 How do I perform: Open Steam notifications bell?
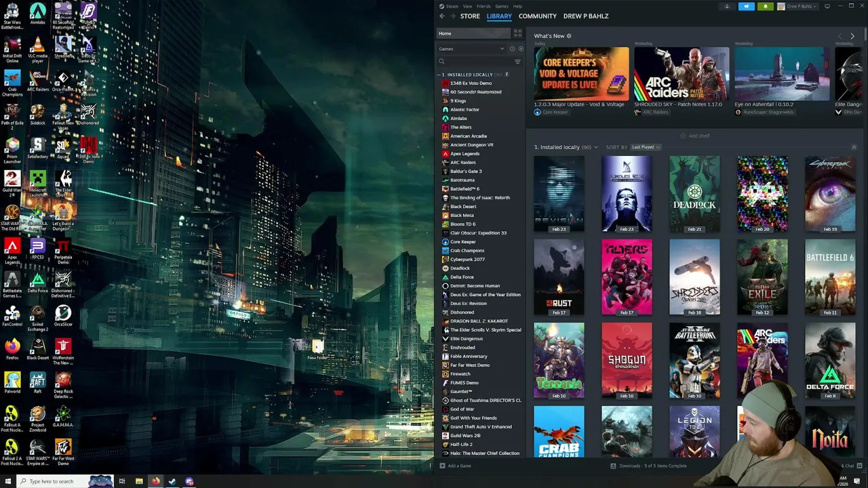tap(766, 6)
